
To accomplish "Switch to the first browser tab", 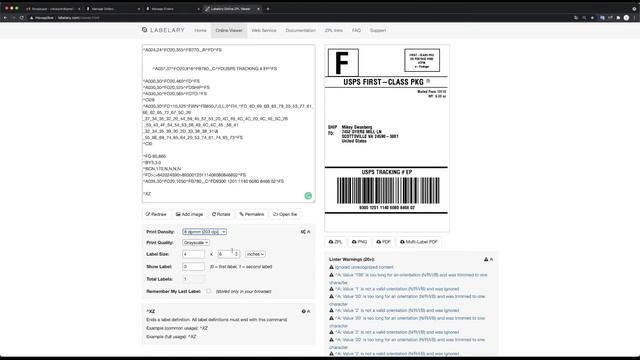I will 52,9.
